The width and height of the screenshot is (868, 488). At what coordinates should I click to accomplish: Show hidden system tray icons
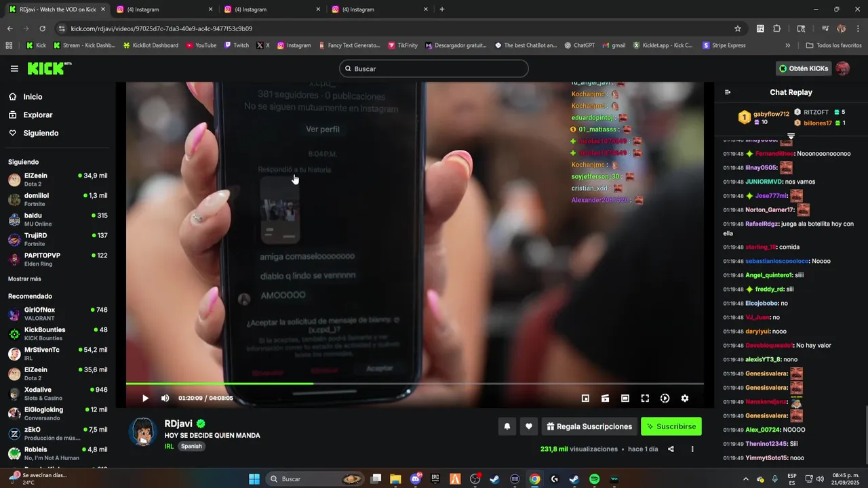tap(745, 479)
